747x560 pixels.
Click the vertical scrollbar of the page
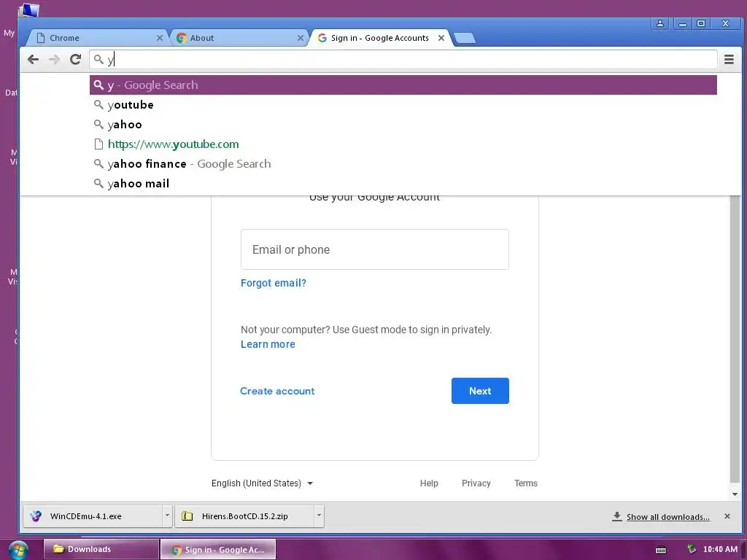pos(735,338)
